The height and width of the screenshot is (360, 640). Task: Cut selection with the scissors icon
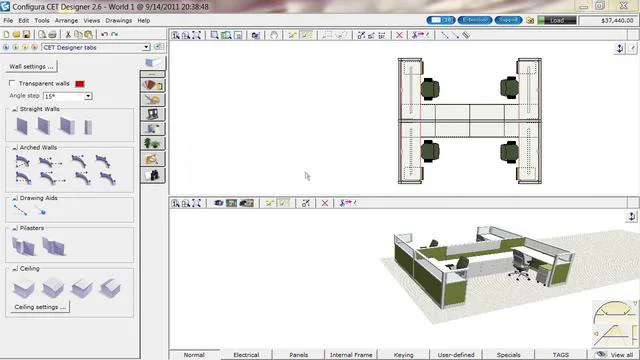click(68, 35)
